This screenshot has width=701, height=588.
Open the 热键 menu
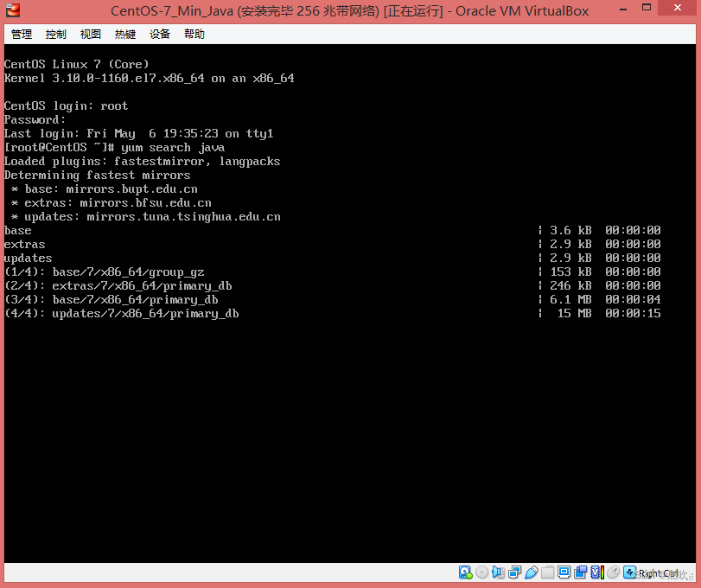(125, 34)
